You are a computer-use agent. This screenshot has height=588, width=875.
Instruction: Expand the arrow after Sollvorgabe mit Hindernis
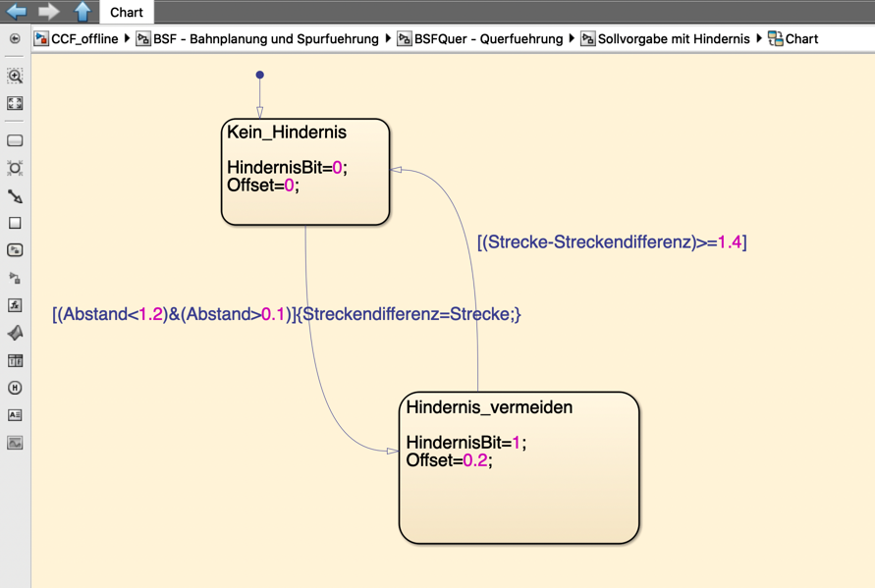(758, 39)
